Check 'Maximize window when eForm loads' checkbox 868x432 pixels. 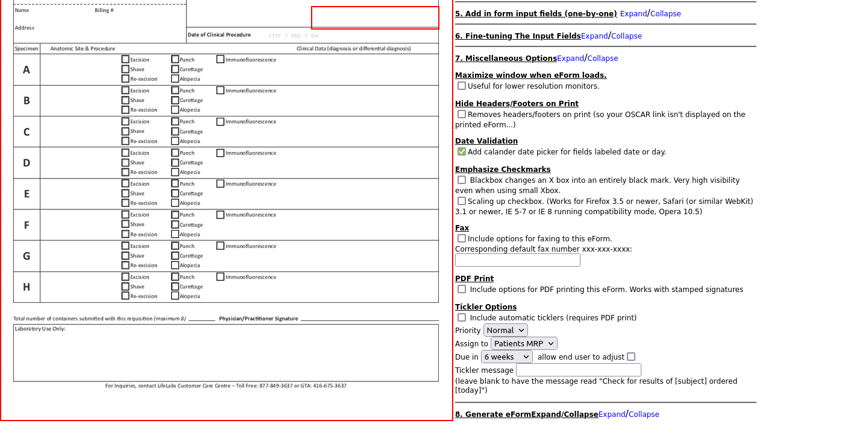(x=462, y=86)
